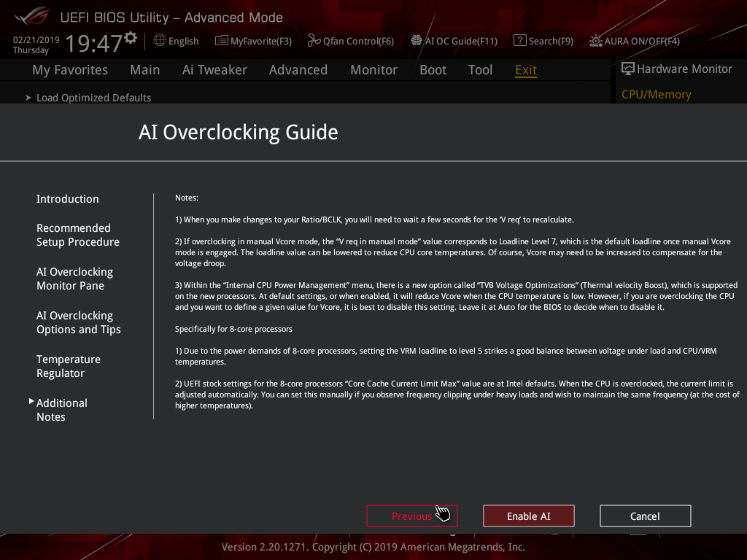Switch to Main tab

point(145,70)
